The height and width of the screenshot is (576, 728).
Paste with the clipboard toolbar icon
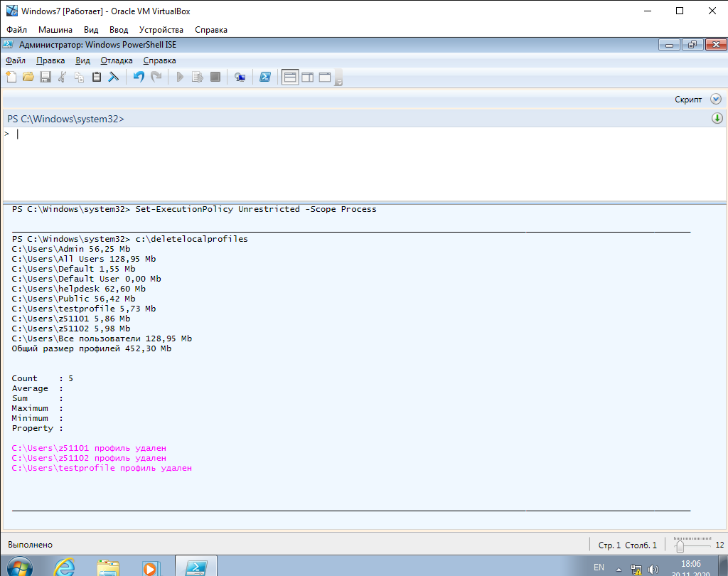[x=97, y=77]
